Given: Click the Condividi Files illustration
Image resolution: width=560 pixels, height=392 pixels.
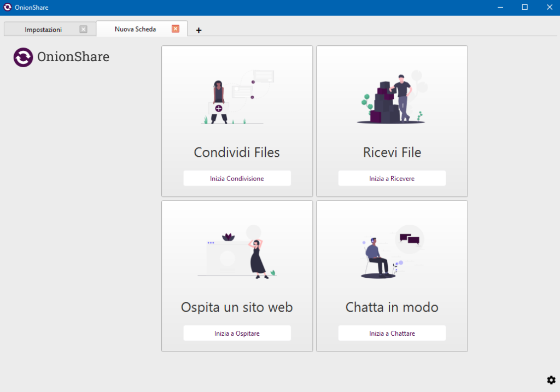Looking at the screenshot, I should 237,97.
